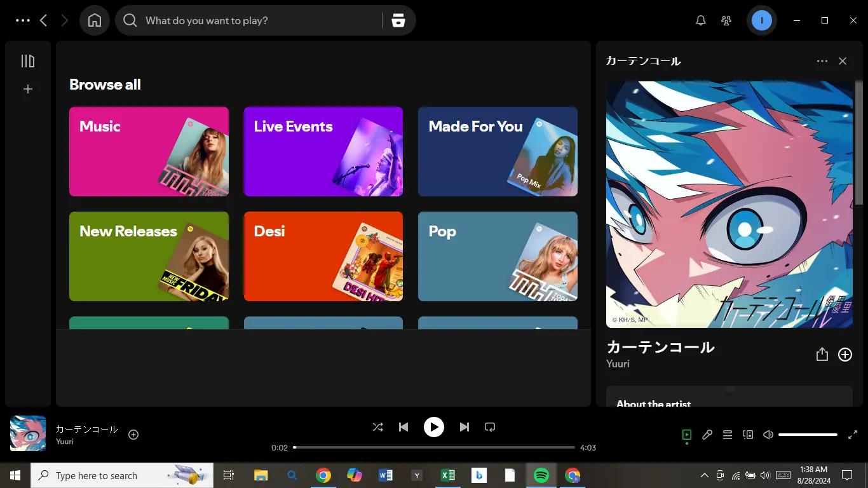Open the Music category card
Image resolution: width=868 pixels, height=488 pixels.
(149, 151)
